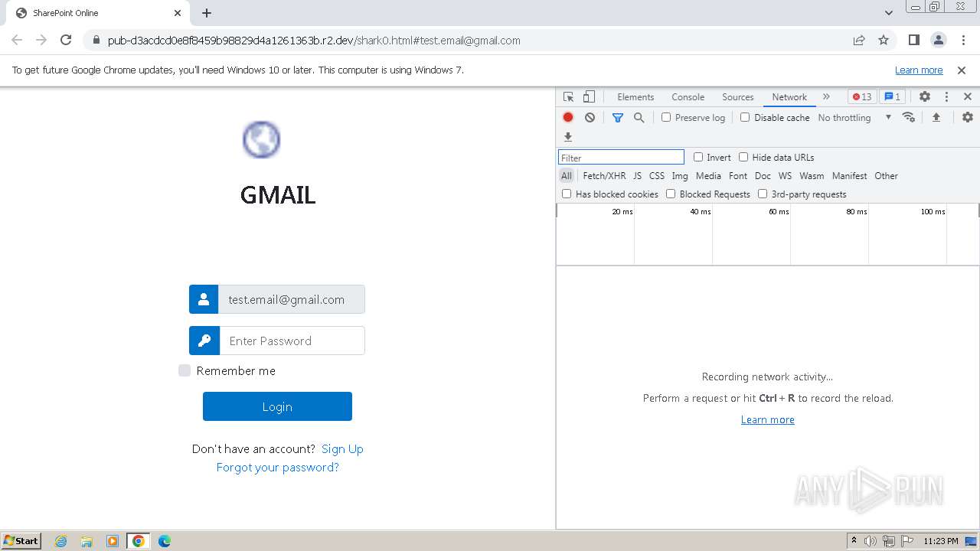Export HAR file with download arrow
Viewport: 980px width, 551px height.
(x=568, y=137)
